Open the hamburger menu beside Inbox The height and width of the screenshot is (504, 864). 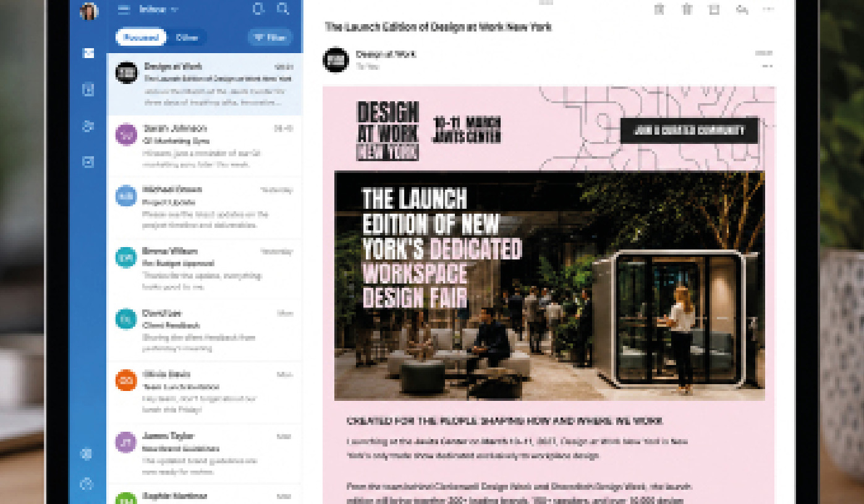[124, 9]
